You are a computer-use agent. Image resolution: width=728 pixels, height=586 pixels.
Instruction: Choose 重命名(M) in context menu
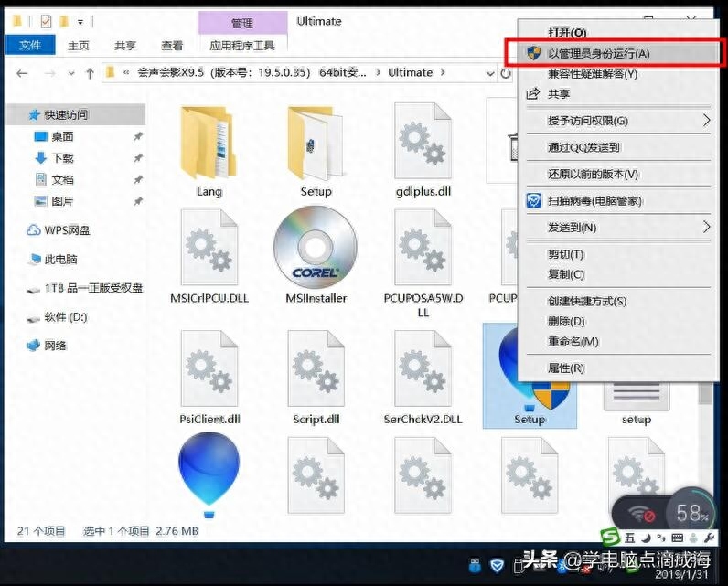coord(617,342)
